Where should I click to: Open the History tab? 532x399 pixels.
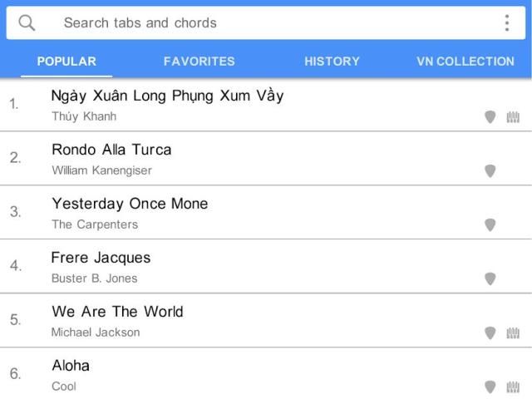pos(332,62)
